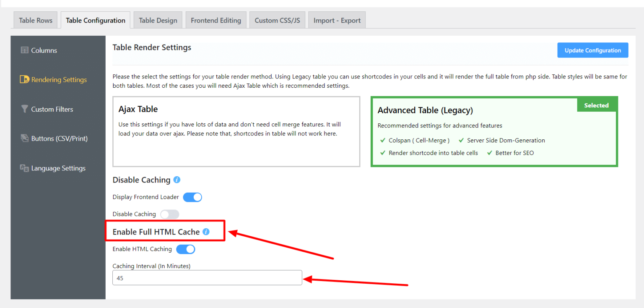
Task: Go to the Import - Export tab
Action: pyautogui.click(x=337, y=20)
